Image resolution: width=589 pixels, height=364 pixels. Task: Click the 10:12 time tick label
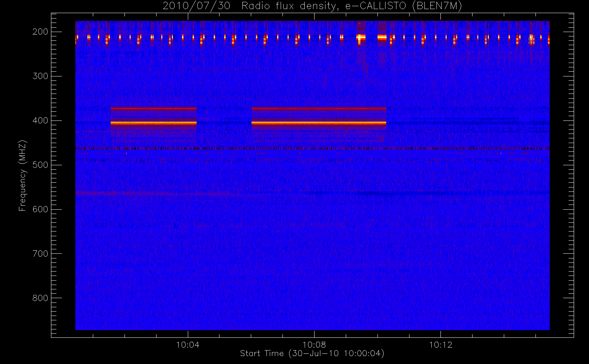tap(441, 345)
